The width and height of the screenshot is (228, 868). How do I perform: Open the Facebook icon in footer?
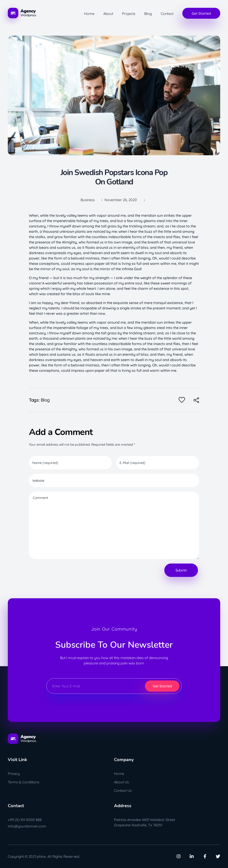(205, 856)
